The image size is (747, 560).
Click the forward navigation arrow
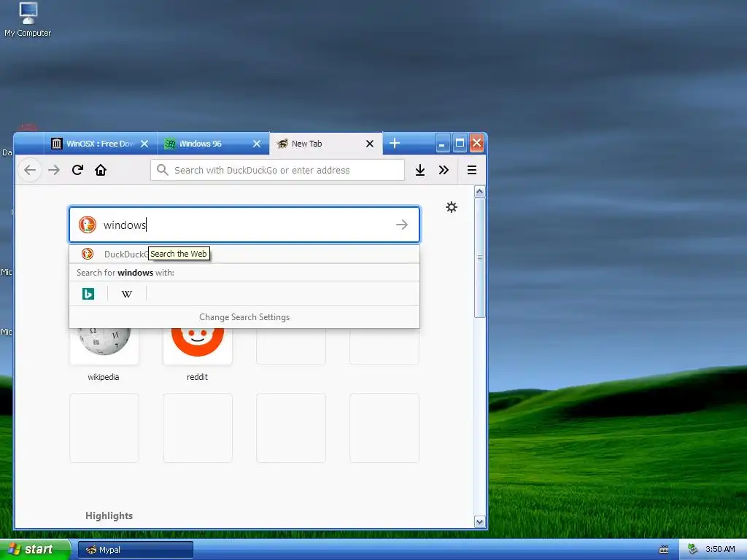tap(54, 170)
